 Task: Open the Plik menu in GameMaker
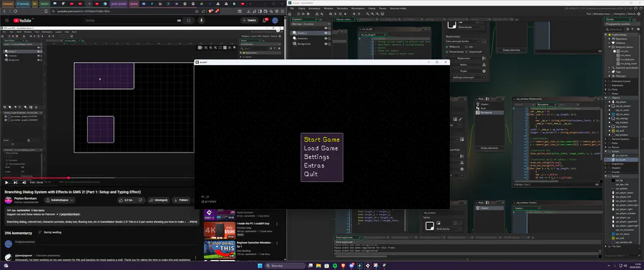point(292,8)
